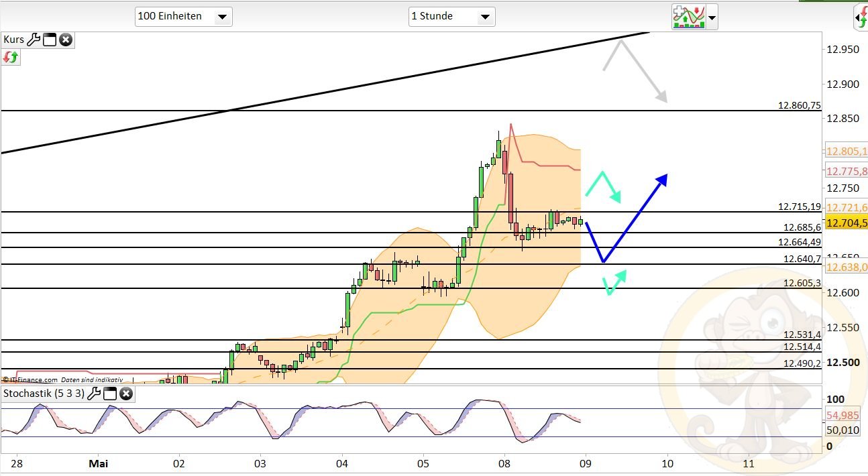Select the Stochastik (5 3 3) panel title
The height and width of the screenshot is (476, 868).
tap(43, 394)
